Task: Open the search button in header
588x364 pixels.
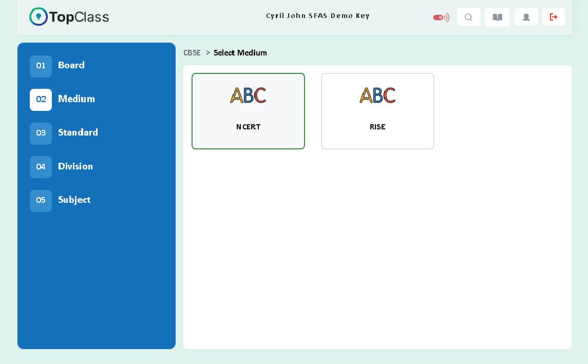Action: point(469,17)
